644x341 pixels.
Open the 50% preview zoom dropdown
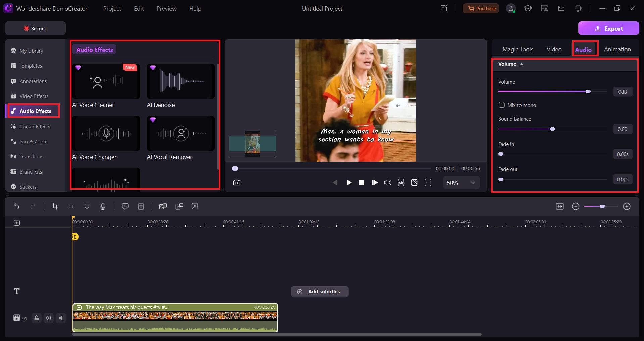coord(461,183)
